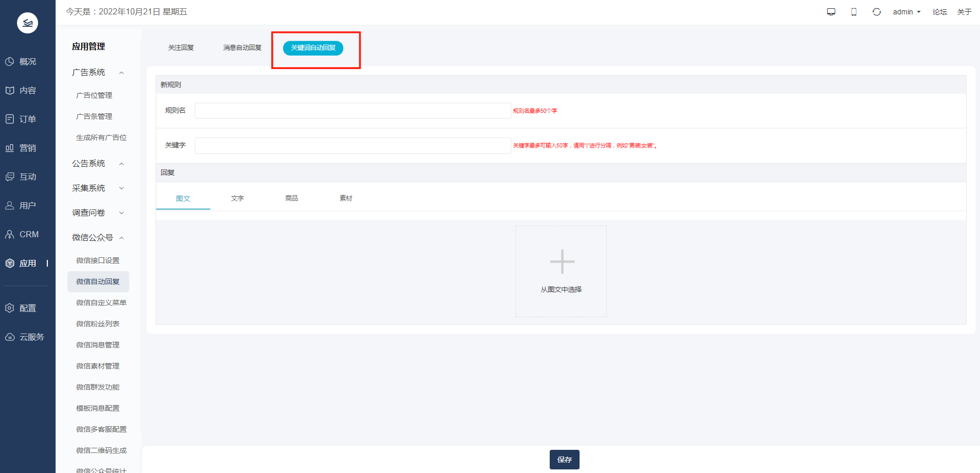The height and width of the screenshot is (473, 980).
Task: Click the logo icon at top left
Action: pos(27,23)
